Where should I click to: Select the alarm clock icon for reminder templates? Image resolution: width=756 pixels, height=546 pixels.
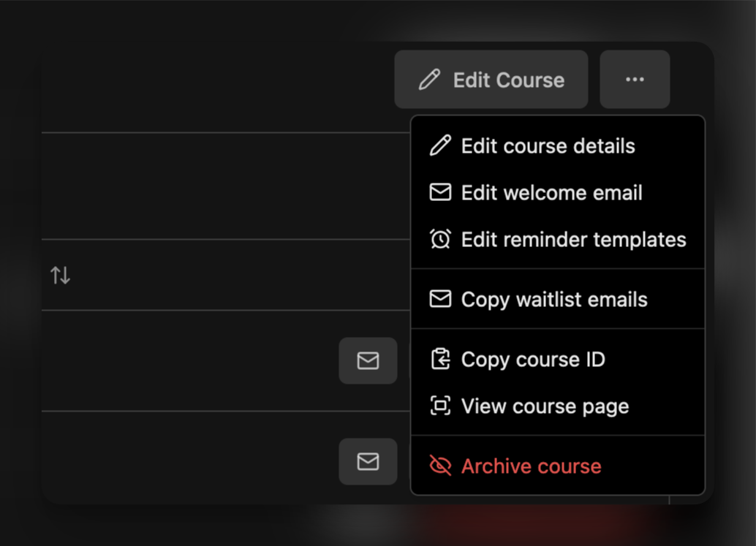[439, 239]
